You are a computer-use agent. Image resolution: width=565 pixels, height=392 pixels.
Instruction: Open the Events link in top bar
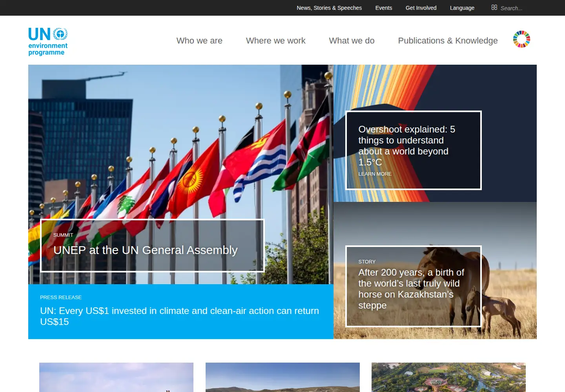click(384, 8)
